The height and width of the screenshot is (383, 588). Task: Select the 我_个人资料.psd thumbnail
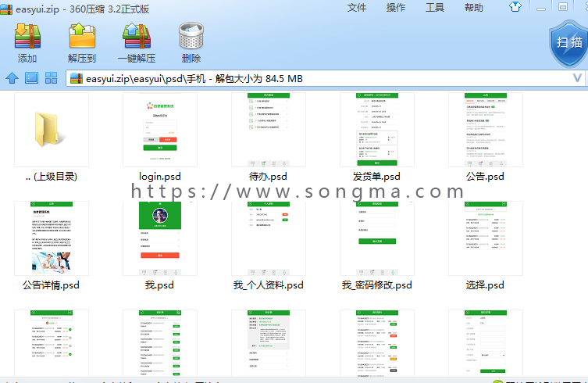[269, 238]
